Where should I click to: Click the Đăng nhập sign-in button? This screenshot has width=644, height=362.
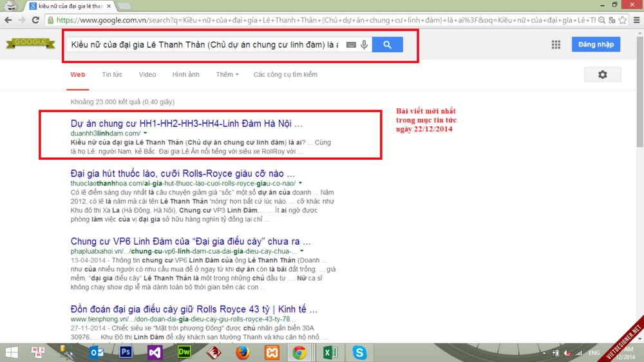(x=596, y=44)
